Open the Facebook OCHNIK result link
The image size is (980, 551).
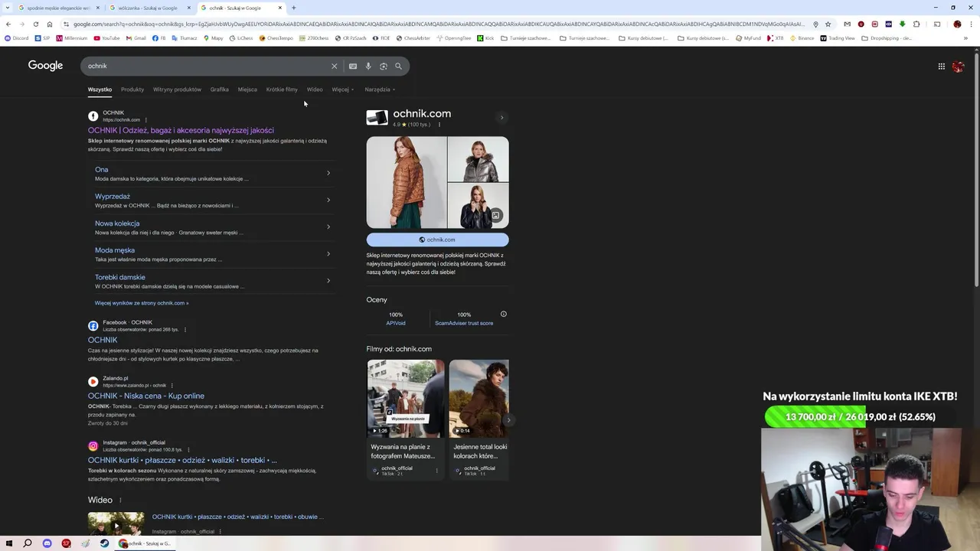[103, 340]
